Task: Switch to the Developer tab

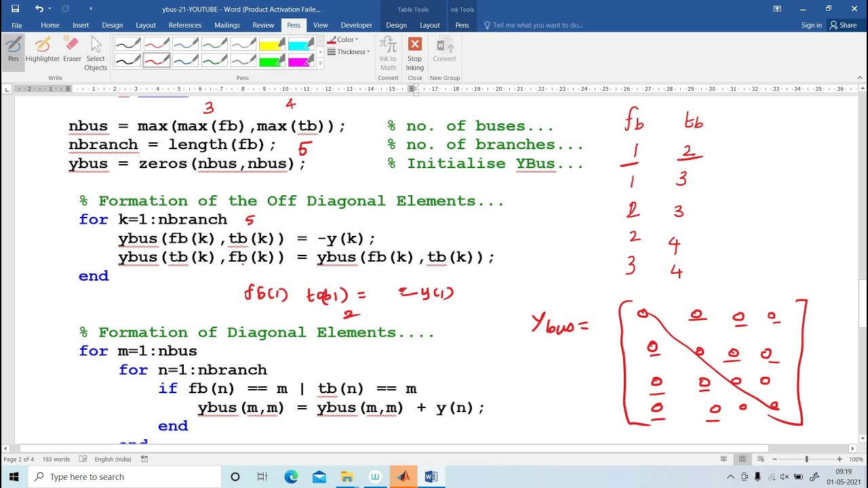Action: tap(357, 25)
